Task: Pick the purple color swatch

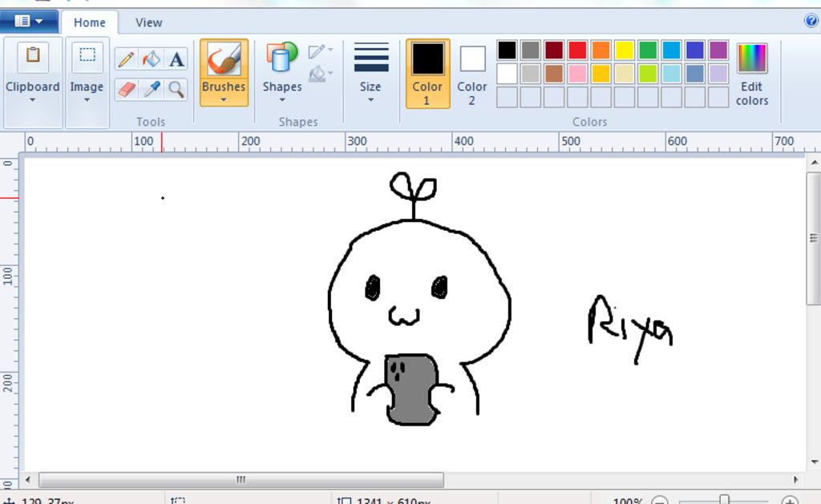Action: click(x=719, y=50)
